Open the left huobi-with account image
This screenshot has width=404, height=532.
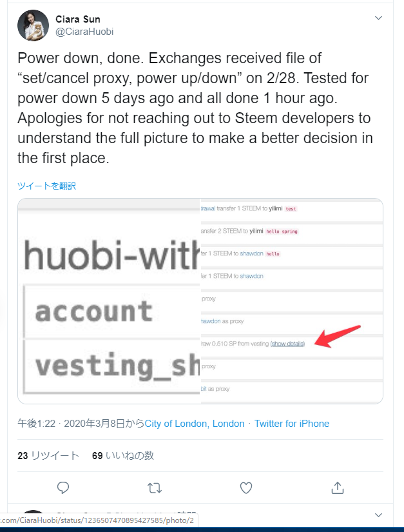tap(109, 300)
